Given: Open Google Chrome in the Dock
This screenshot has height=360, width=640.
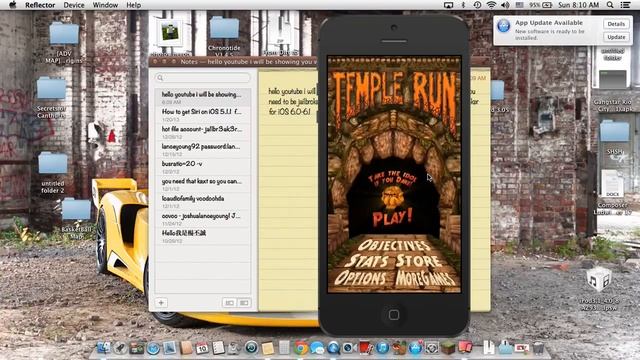Looking at the screenshot, I should point(301,348).
